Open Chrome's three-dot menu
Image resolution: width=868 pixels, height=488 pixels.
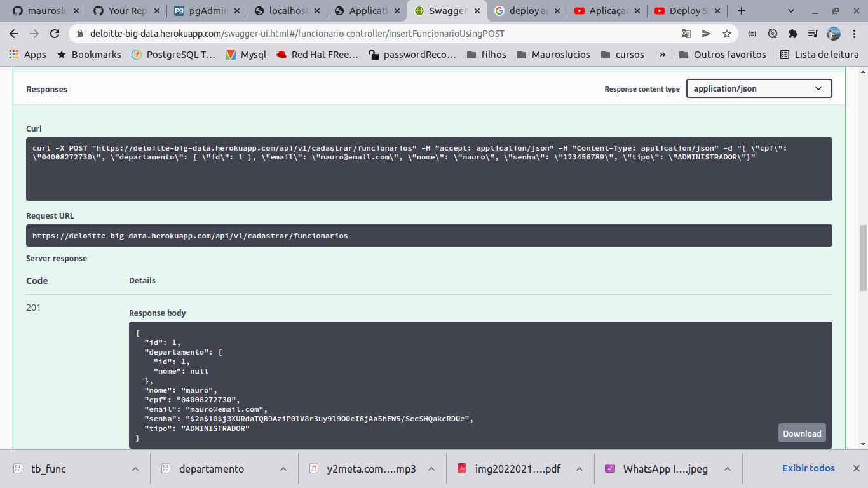[x=853, y=34]
